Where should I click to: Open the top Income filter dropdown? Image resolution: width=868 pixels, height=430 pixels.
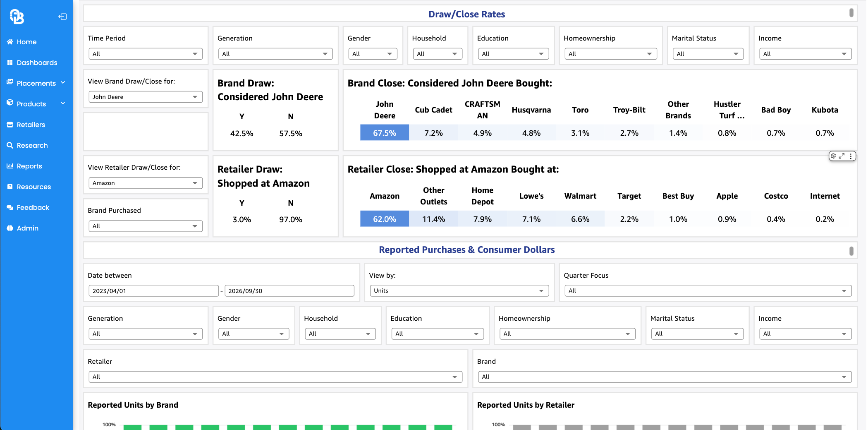(805, 54)
